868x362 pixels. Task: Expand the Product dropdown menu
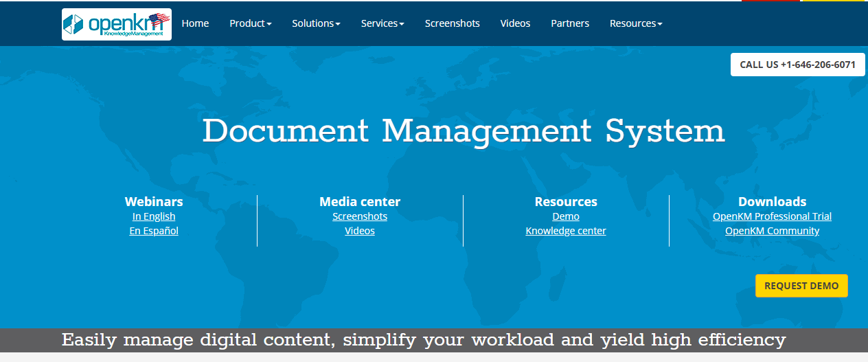click(251, 23)
